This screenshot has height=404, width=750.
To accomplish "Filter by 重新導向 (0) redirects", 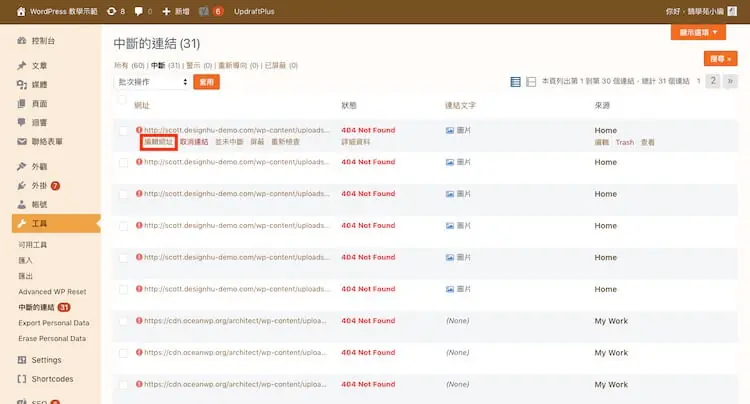I will click(x=238, y=65).
